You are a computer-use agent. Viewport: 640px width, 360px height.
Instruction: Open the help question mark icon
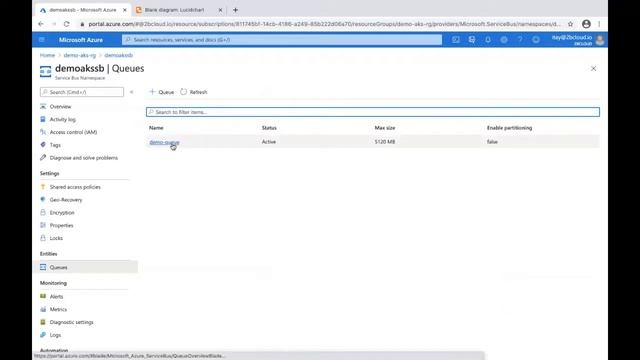[x=520, y=40]
